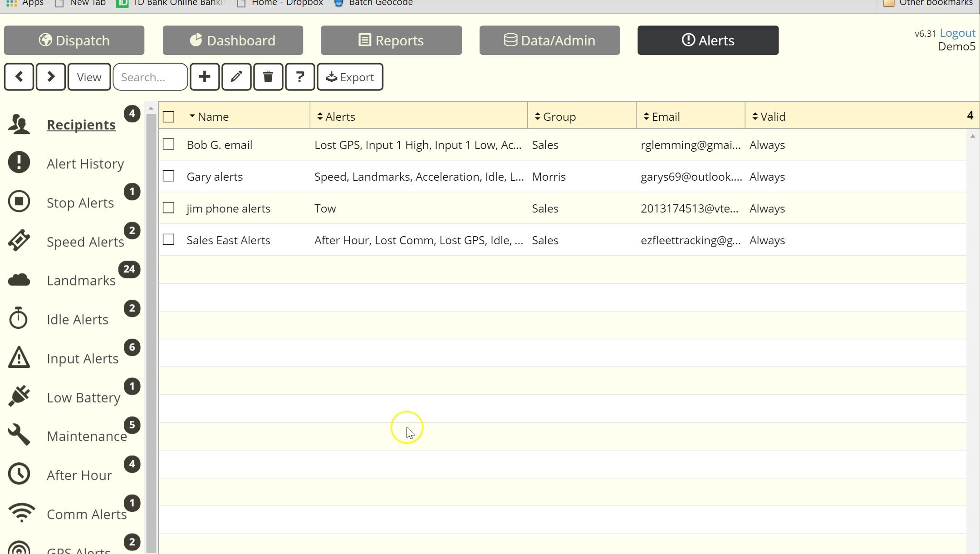Check the Bob G. email row checkbox
980x554 pixels.
pyautogui.click(x=168, y=144)
